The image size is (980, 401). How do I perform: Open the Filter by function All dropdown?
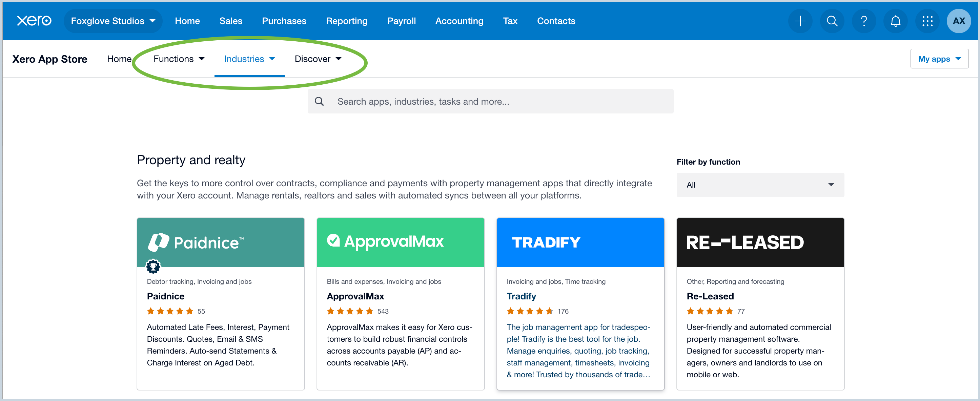pyautogui.click(x=760, y=185)
